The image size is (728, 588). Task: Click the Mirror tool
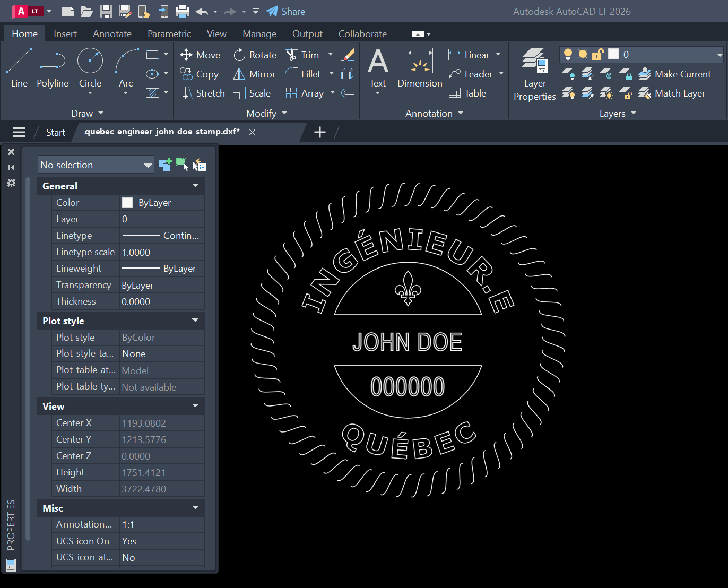tap(254, 74)
